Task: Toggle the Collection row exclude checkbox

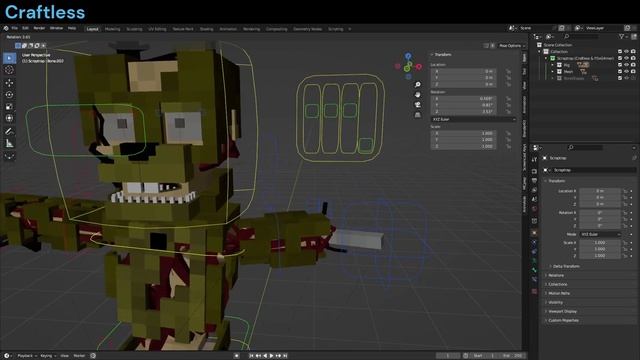Action: point(620,52)
